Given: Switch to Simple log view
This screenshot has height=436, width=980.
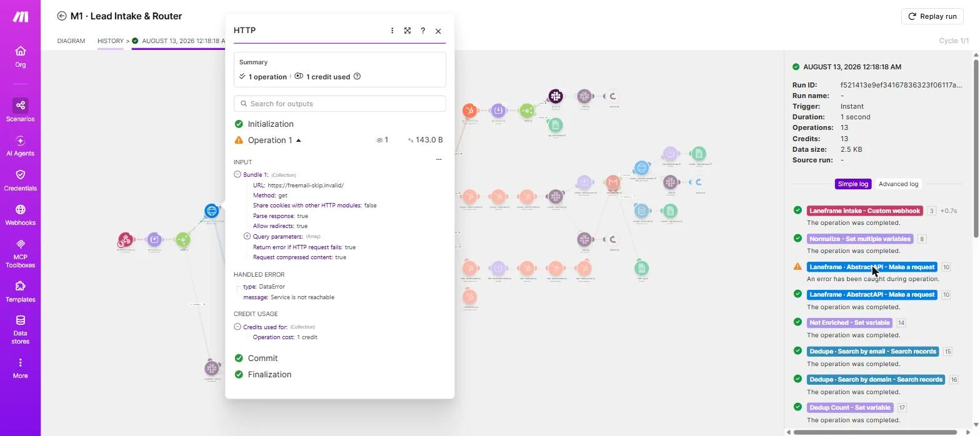Looking at the screenshot, I should (x=853, y=184).
